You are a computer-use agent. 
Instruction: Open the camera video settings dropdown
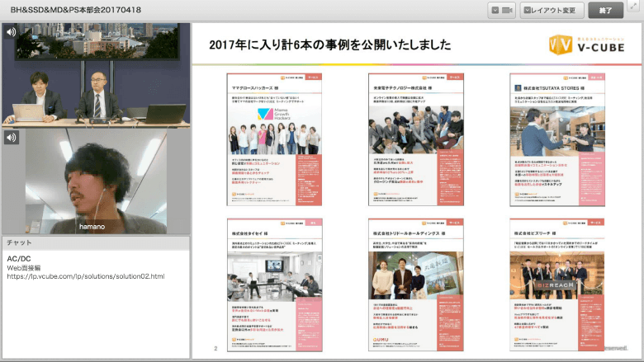click(x=501, y=10)
